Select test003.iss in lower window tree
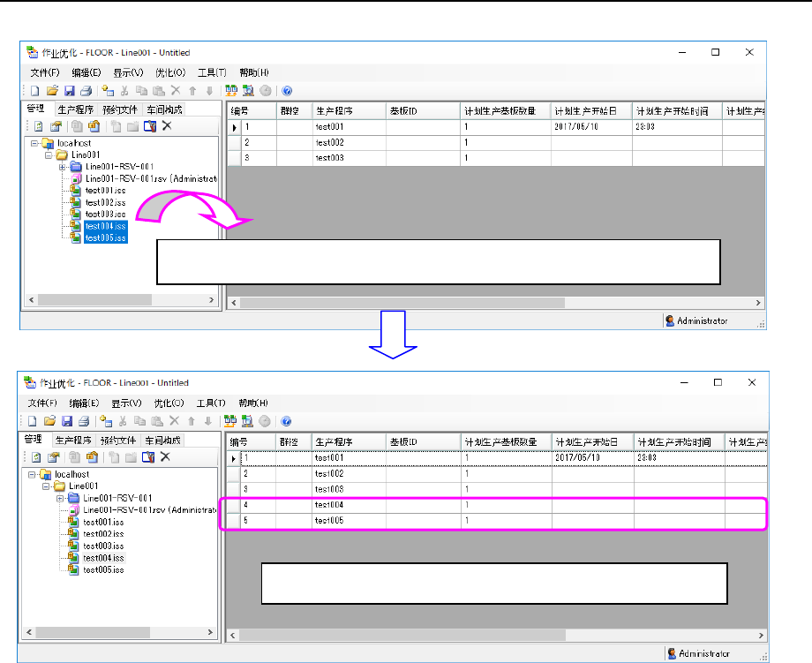 point(103,546)
